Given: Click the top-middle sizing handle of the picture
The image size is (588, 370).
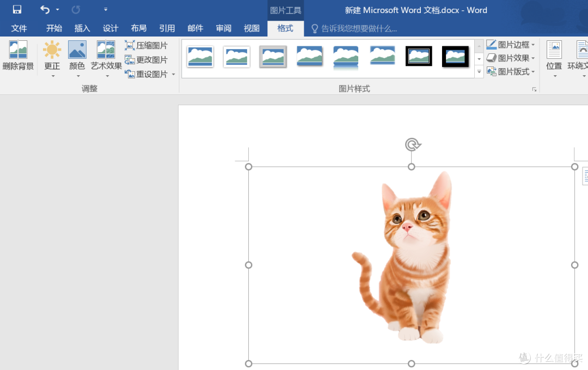Looking at the screenshot, I should (x=412, y=167).
